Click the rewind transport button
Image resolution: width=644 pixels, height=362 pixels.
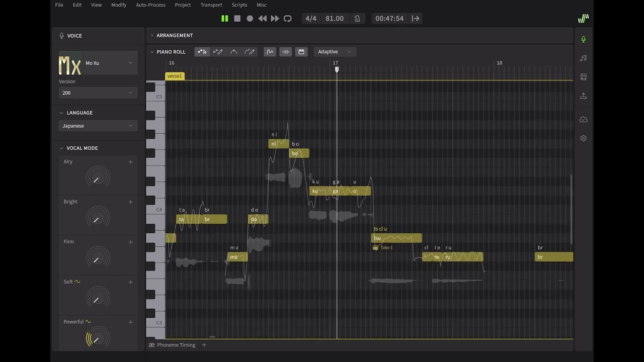click(x=262, y=19)
